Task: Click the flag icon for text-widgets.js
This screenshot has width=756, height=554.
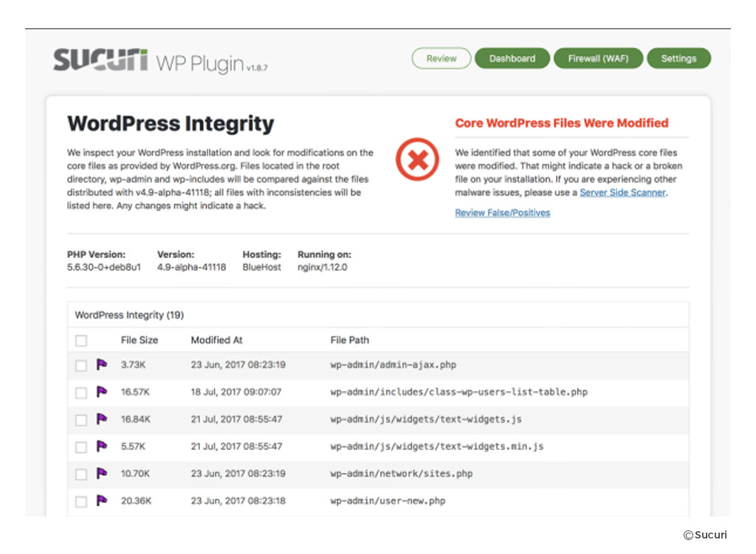Action: tap(102, 419)
